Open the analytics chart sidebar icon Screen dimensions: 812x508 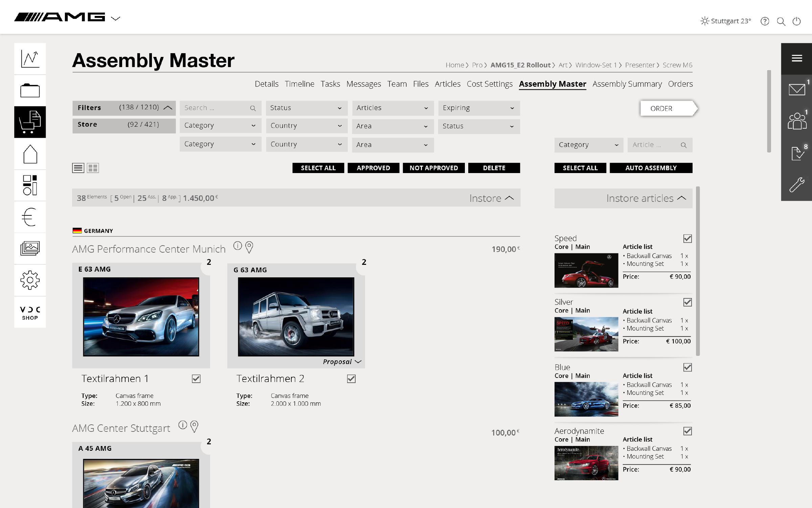[x=30, y=59]
